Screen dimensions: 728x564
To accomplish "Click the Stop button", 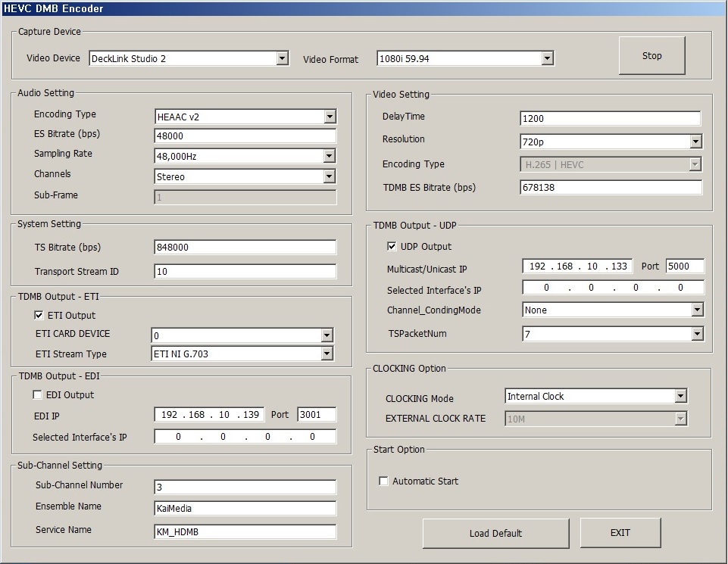I will click(651, 56).
